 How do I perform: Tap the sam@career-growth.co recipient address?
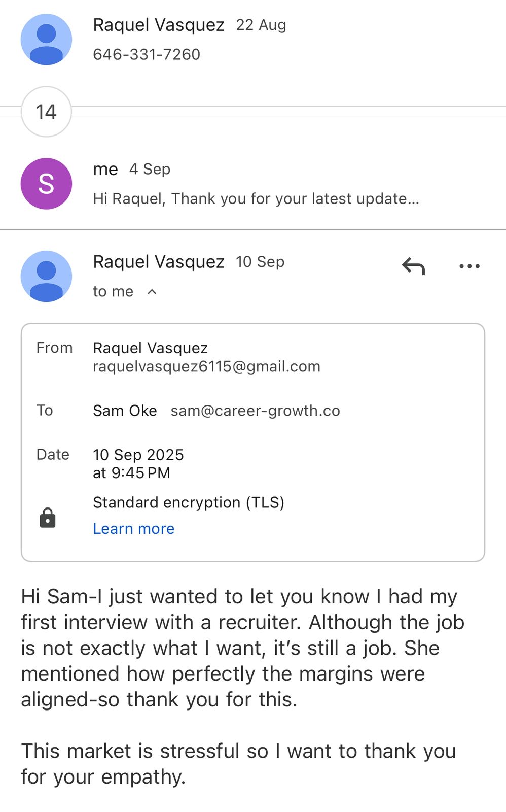(x=255, y=411)
